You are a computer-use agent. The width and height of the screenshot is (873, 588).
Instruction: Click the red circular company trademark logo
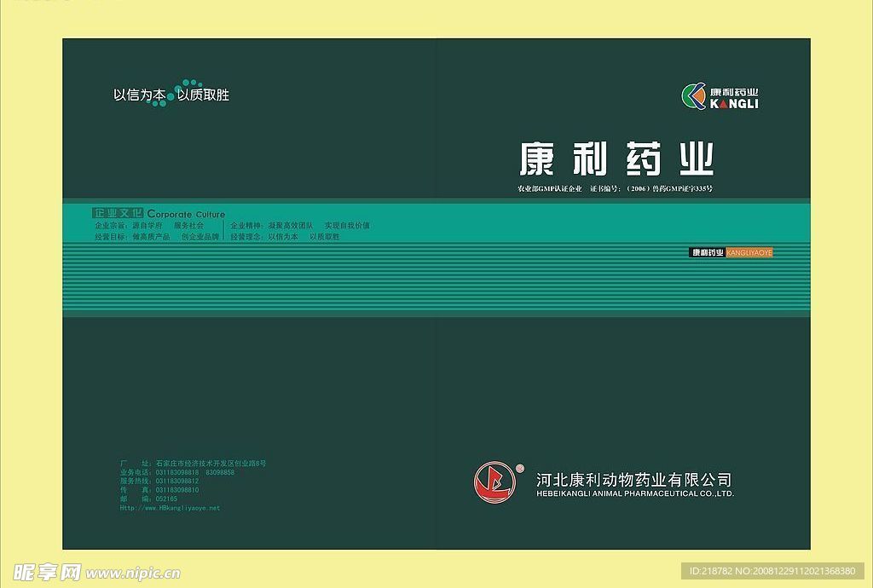495,481
